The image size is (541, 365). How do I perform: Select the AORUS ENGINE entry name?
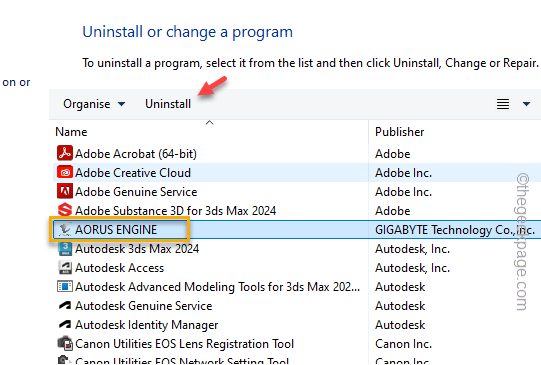tap(116, 229)
